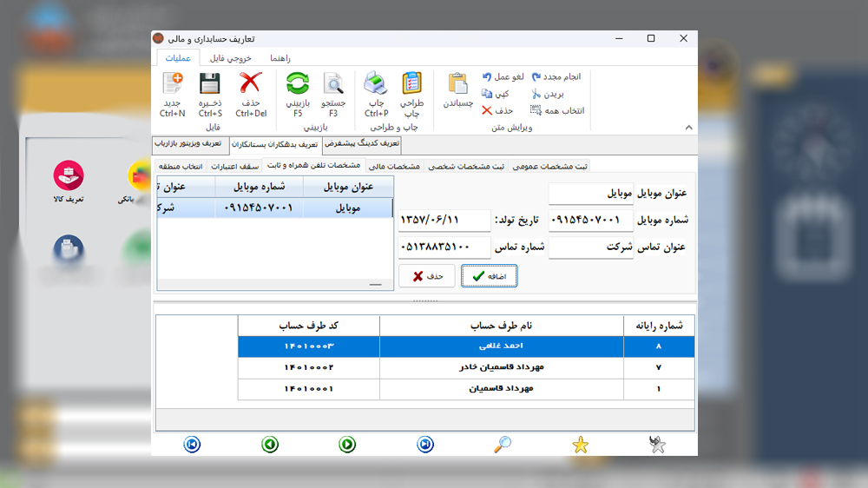Click the yellow star icon in the bottom bar
This screenshot has height=488, width=868.
click(580, 445)
